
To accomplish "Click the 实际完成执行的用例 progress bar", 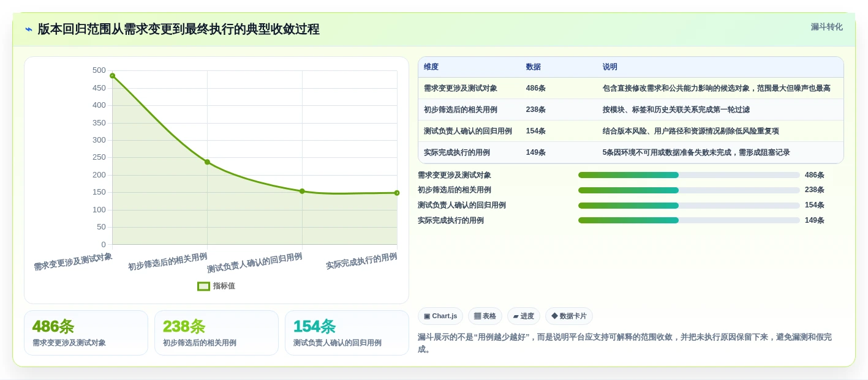I will click(x=689, y=220).
